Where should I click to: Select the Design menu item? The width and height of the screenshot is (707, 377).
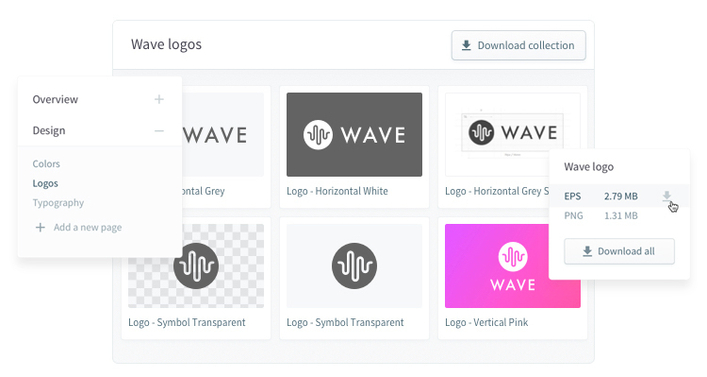pyautogui.click(x=49, y=131)
